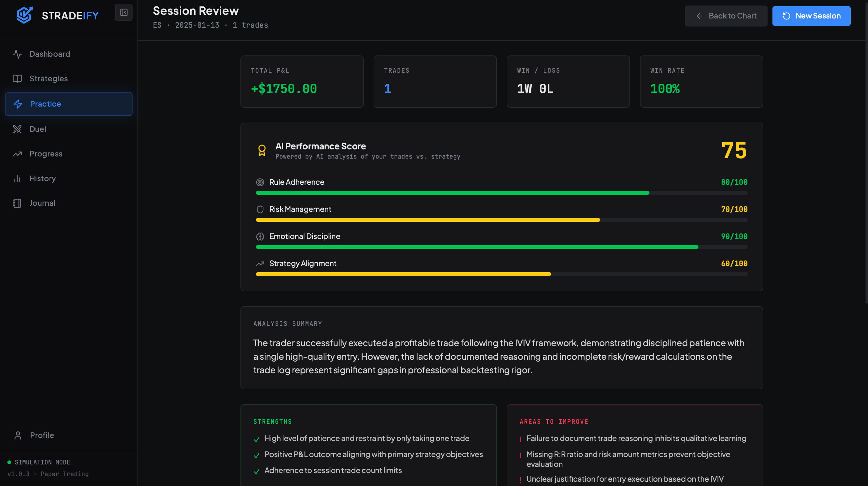Select the Practice menu item
Screen dimensions: 868x486
[69, 104]
